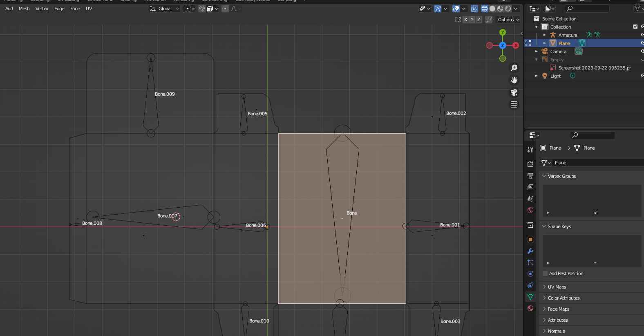The width and height of the screenshot is (644, 336).
Task: Open the Particles properties tab
Action: (x=530, y=262)
